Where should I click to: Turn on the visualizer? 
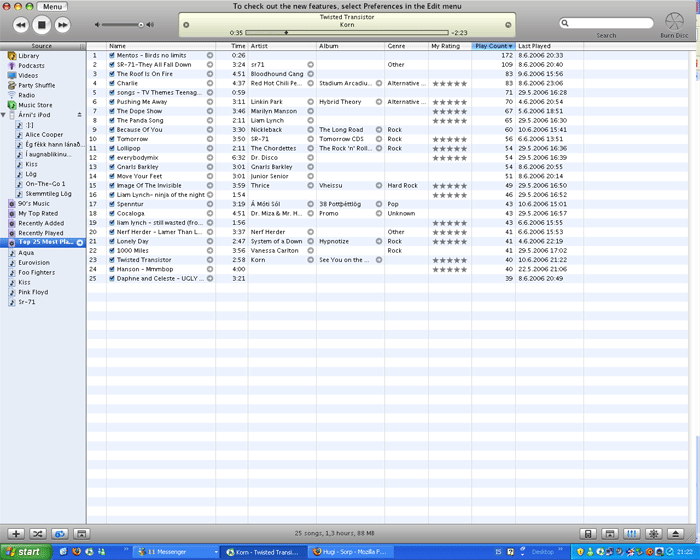tap(654, 534)
